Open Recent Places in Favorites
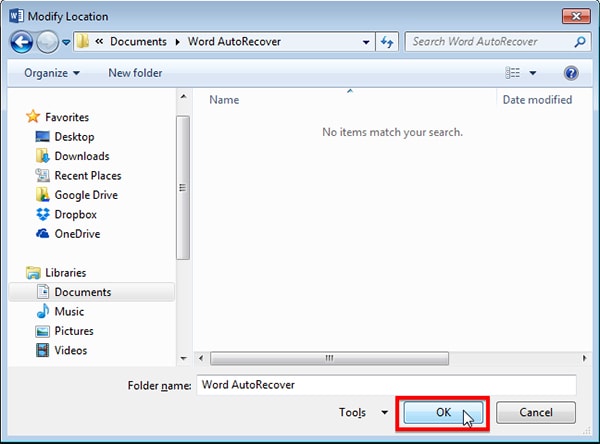 (88, 176)
